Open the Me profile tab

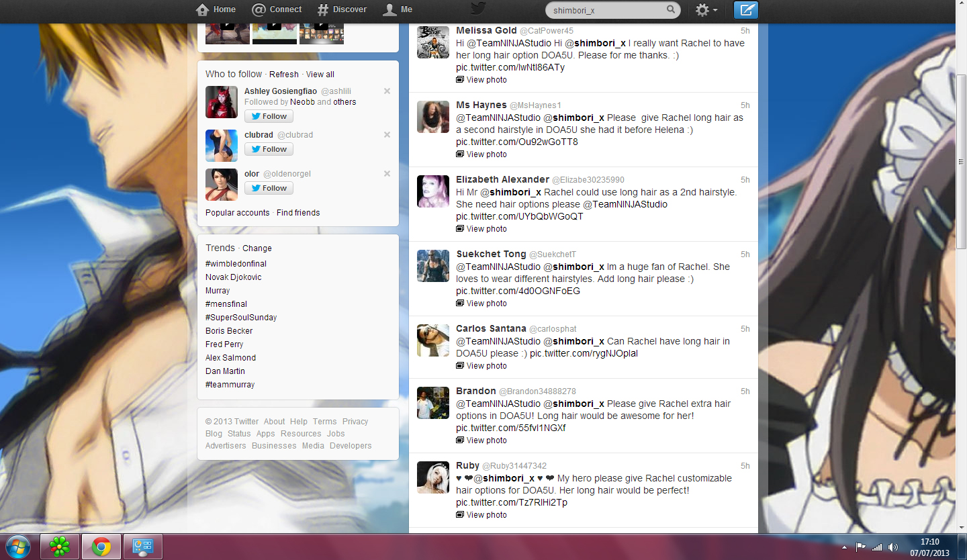pyautogui.click(x=398, y=9)
